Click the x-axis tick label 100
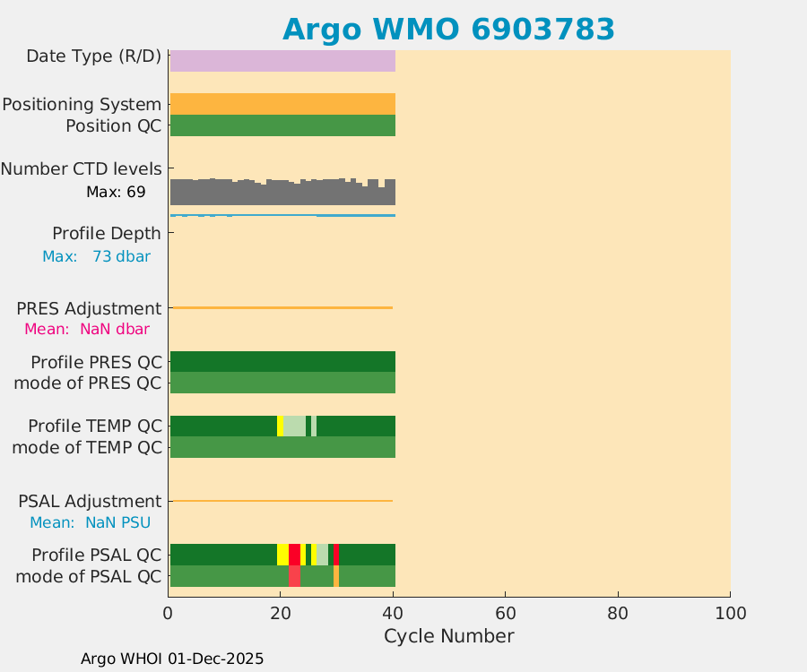Viewport: 807px width, 672px height. (x=729, y=614)
